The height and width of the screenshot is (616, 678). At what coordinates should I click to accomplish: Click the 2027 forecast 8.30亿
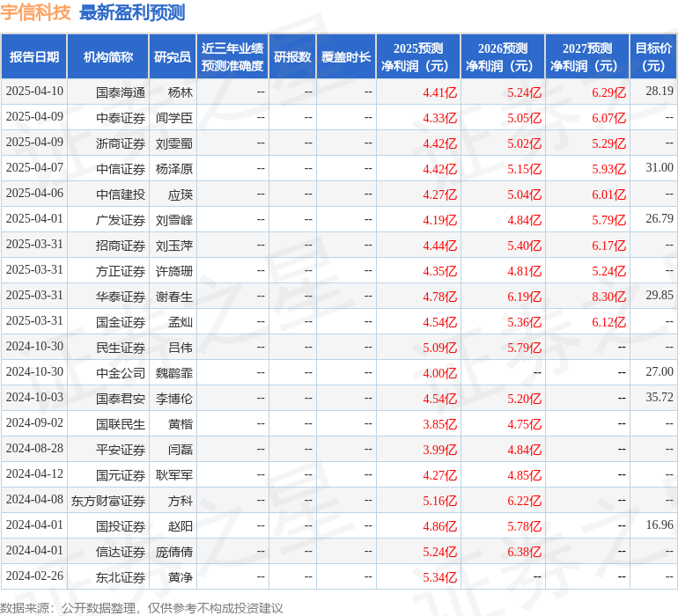click(608, 296)
